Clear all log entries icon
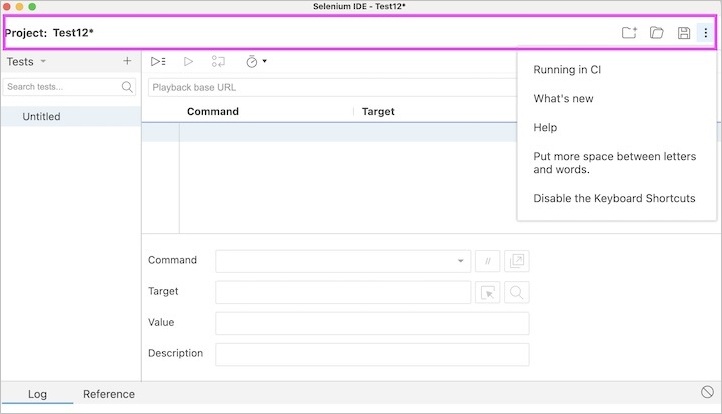 point(707,392)
